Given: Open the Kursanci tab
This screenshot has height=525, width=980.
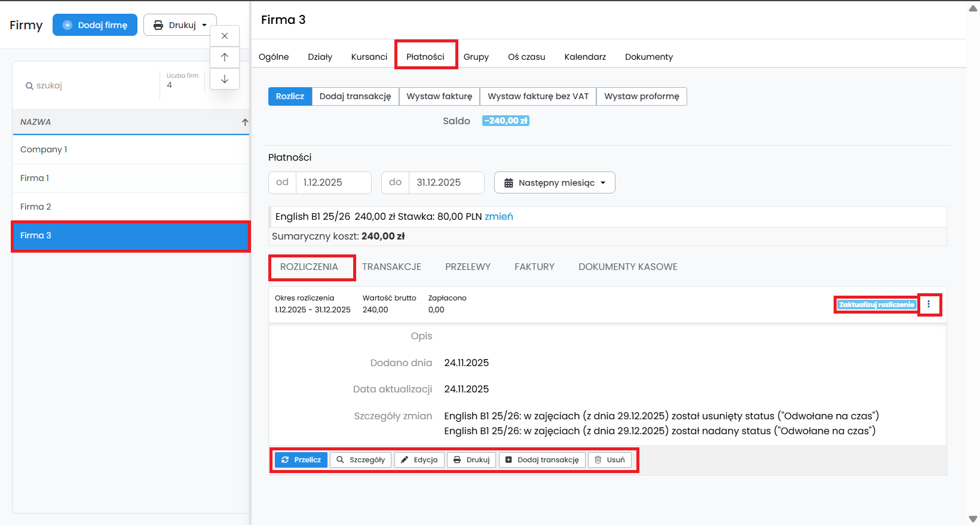Looking at the screenshot, I should coord(369,57).
